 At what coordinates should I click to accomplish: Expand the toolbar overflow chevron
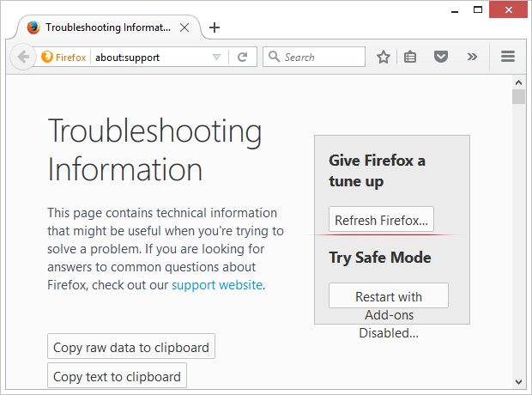click(x=472, y=57)
